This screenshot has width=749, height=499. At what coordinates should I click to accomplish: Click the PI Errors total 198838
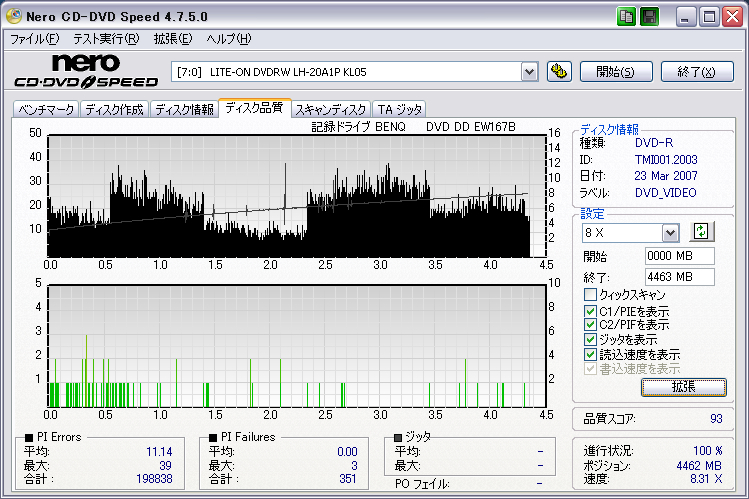click(154, 478)
